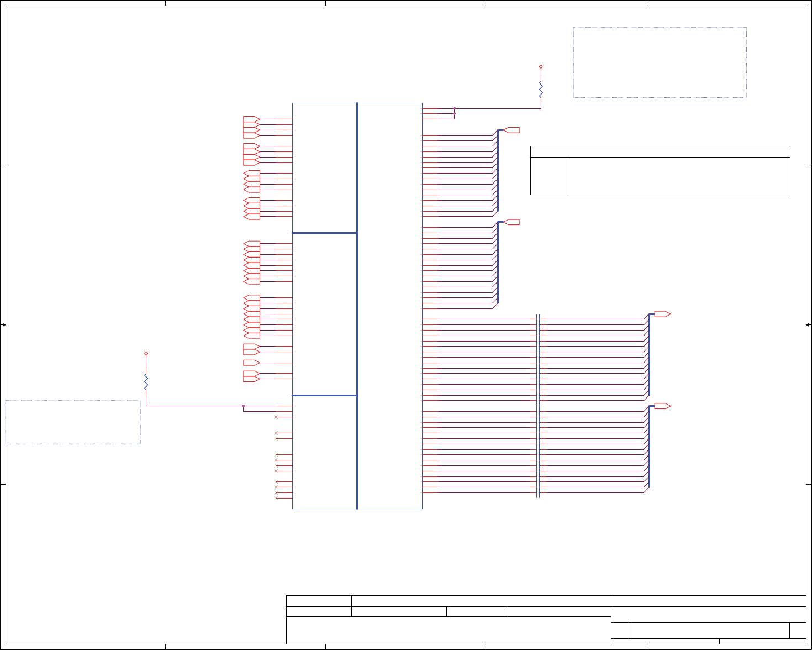The width and height of the screenshot is (812, 650).
Task: Select the lone single port between the two port pairs
Action: point(251,363)
